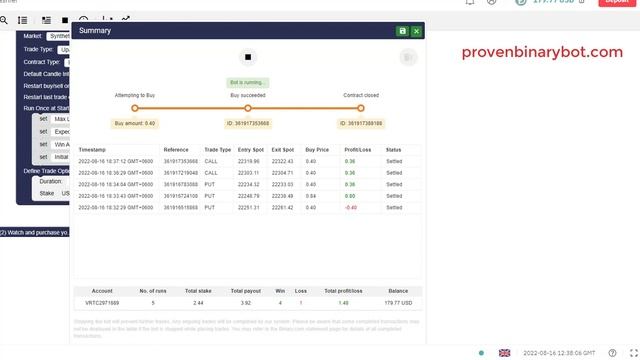640x360 pixels.
Task: Select the 18:36:29 trade row timestamp
Action: click(116, 173)
